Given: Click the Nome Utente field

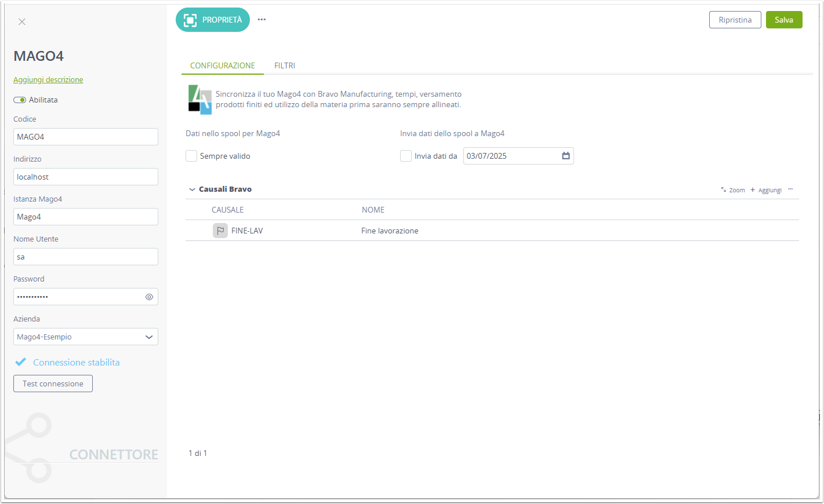Looking at the screenshot, I should coord(86,257).
